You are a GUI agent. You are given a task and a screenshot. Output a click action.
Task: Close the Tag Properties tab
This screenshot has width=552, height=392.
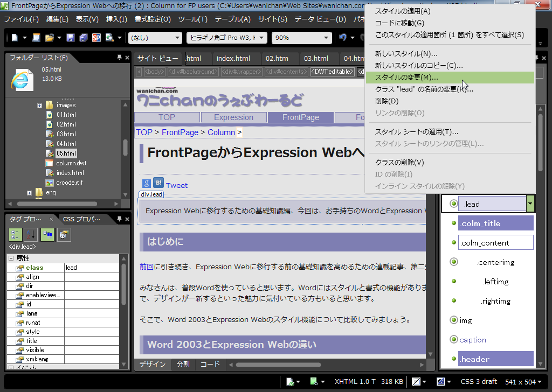(51, 219)
